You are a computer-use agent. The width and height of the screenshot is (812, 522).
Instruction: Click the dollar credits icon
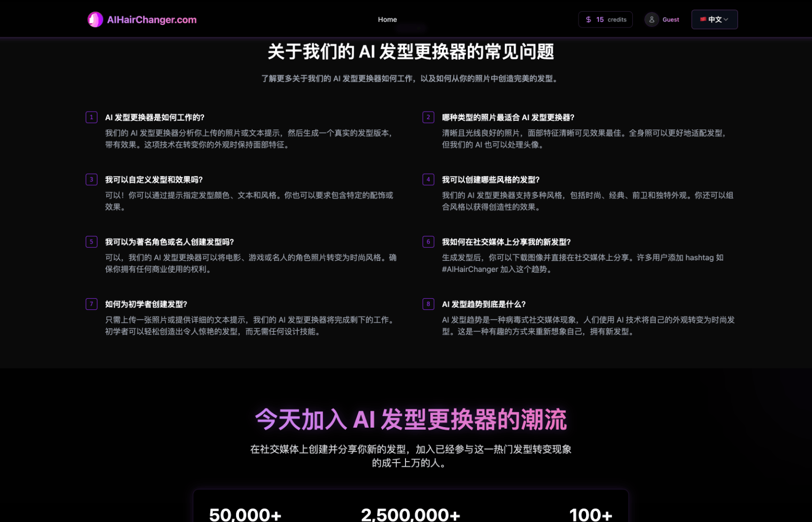tap(588, 19)
